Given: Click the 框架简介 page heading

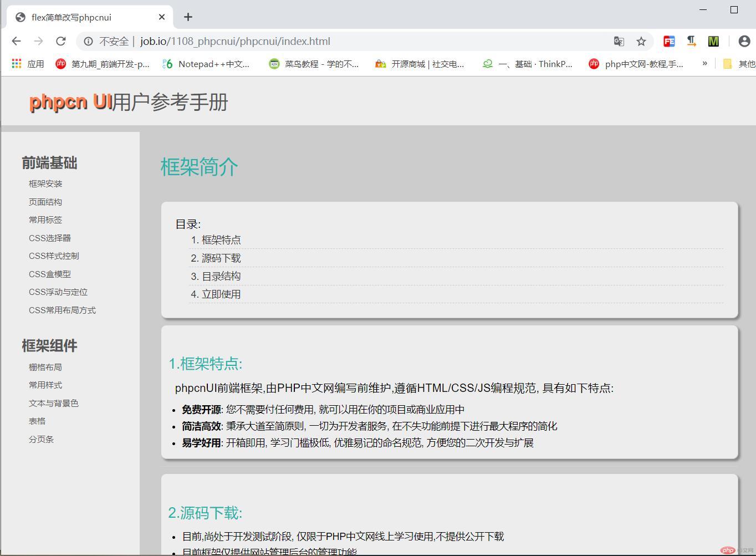Looking at the screenshot, I should (x=200, y=166).
